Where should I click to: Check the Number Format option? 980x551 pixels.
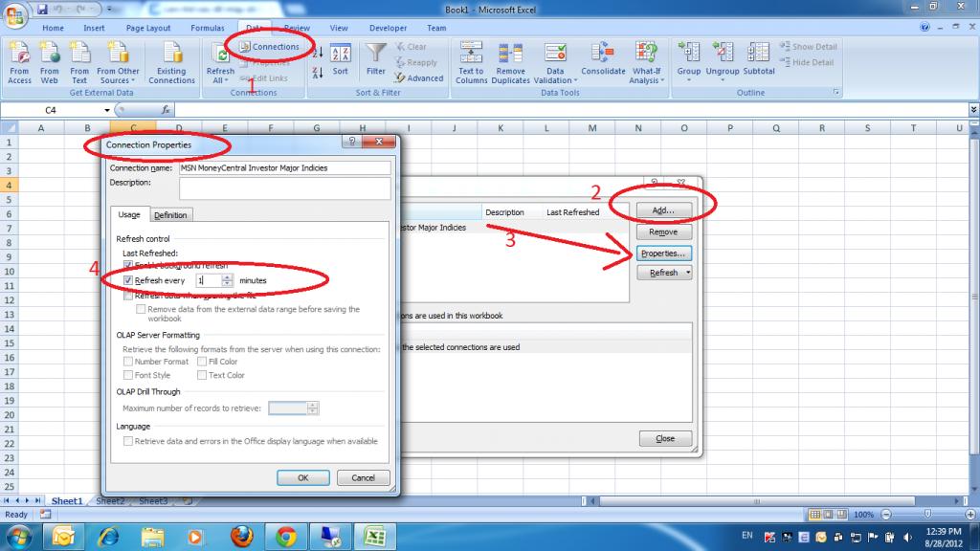click(x=128, y=361)
